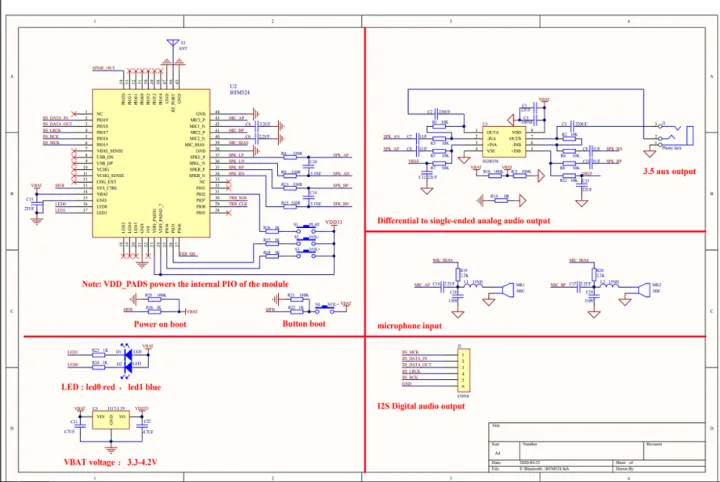Select the MK1 microphone symbol

point(504,286)
